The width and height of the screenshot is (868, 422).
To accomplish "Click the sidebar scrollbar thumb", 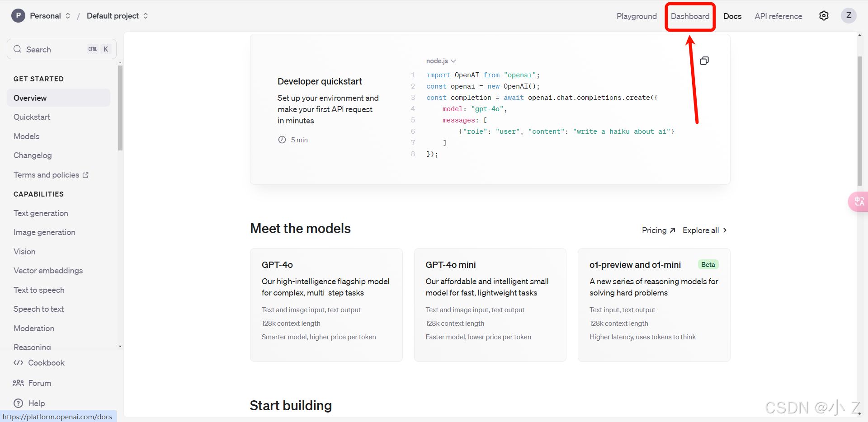I will click(x=120, y=108).
